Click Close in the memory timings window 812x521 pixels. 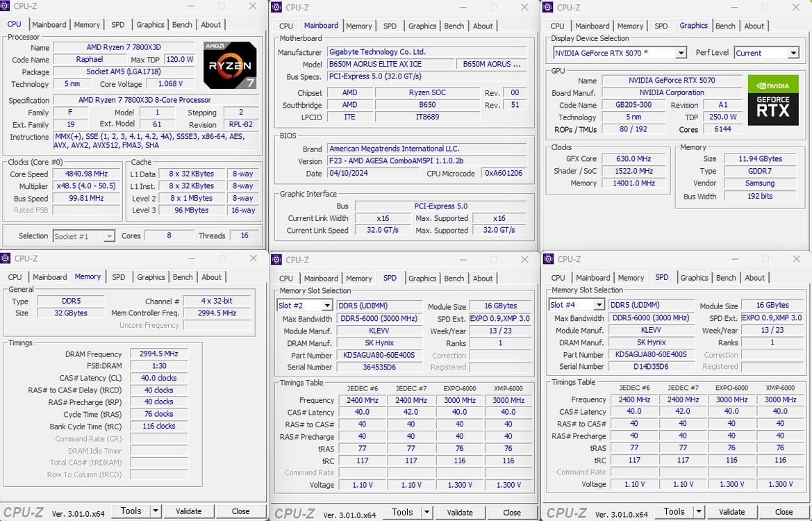[x=240, y=511]
